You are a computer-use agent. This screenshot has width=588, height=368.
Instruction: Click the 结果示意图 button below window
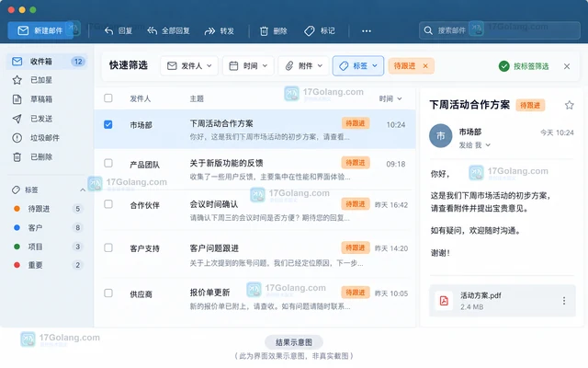[x=294, y=342]
